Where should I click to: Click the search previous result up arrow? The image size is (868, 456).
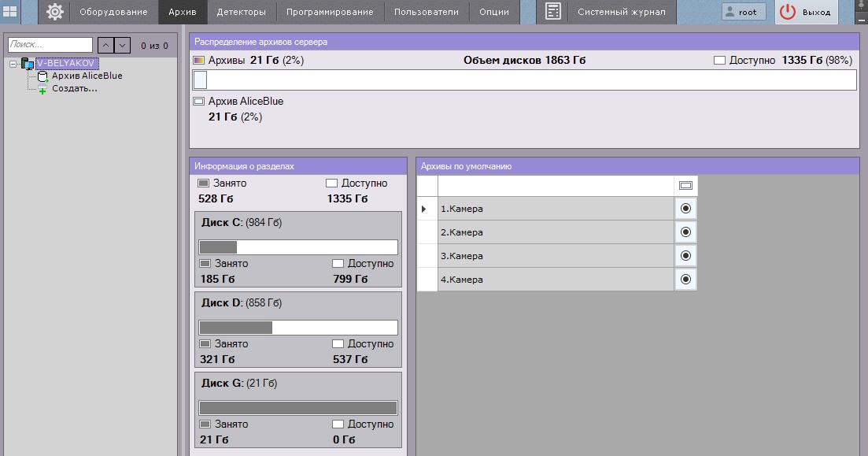106,46
